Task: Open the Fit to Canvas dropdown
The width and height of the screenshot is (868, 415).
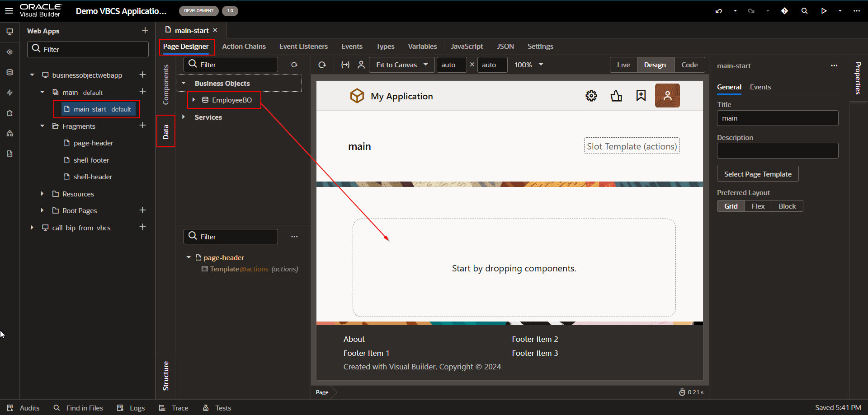Action: (x=402, y=65)
